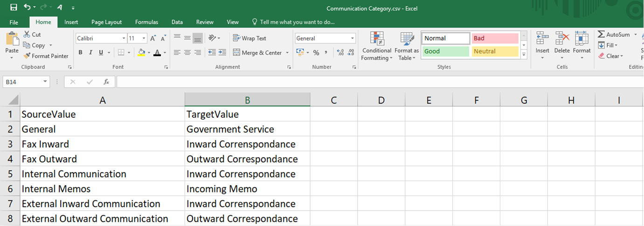Open the General number format dropdown

pos(353,38)
